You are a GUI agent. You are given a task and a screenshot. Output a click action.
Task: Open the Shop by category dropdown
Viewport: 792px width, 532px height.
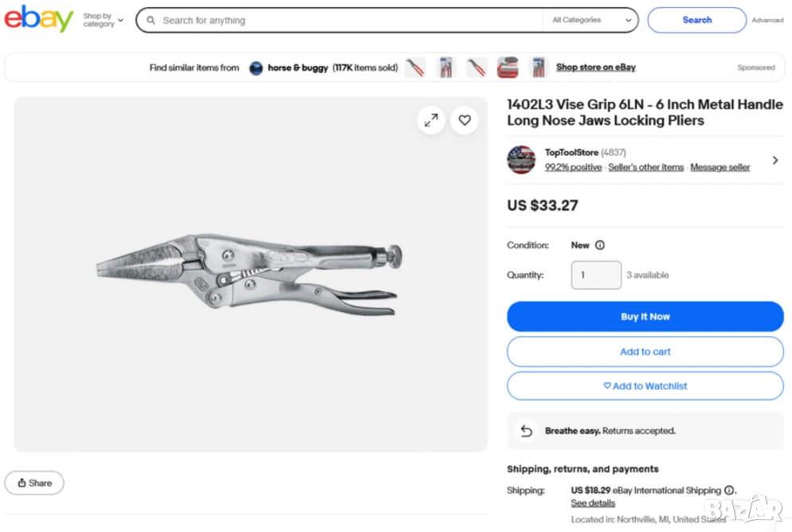click(104, 20)
